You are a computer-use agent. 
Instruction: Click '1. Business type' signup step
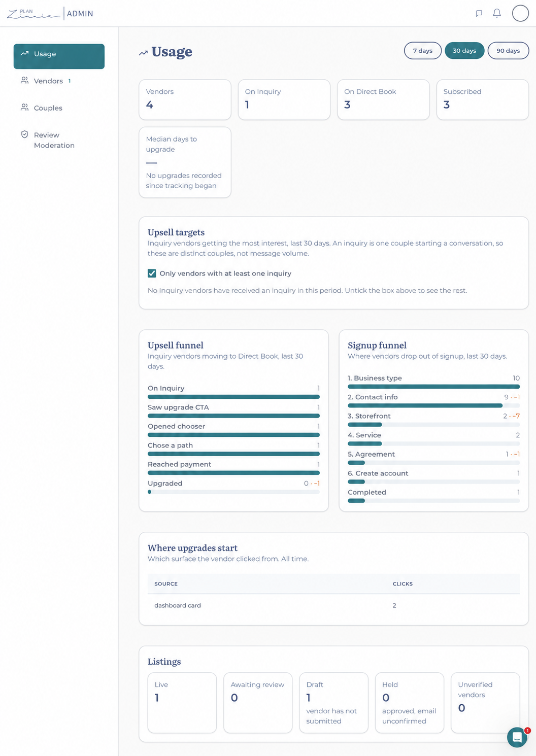(x=375, y=378)
